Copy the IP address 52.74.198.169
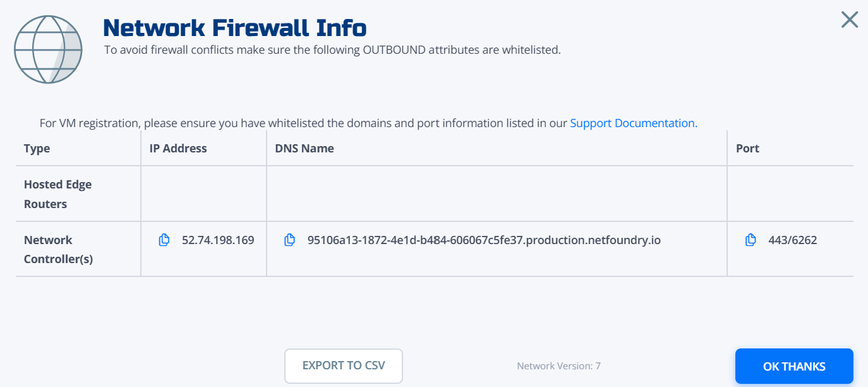868x387 pixels. tap(164, 240)
